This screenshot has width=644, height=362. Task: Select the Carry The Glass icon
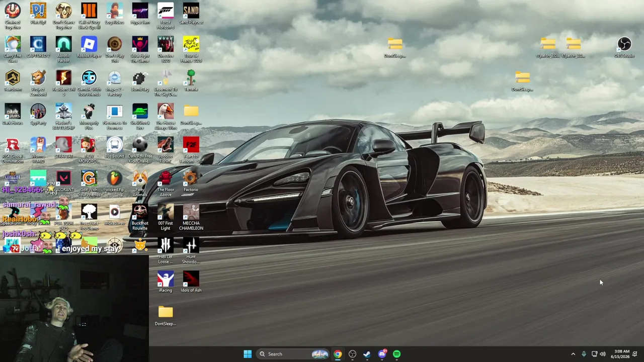coord(13,49)
